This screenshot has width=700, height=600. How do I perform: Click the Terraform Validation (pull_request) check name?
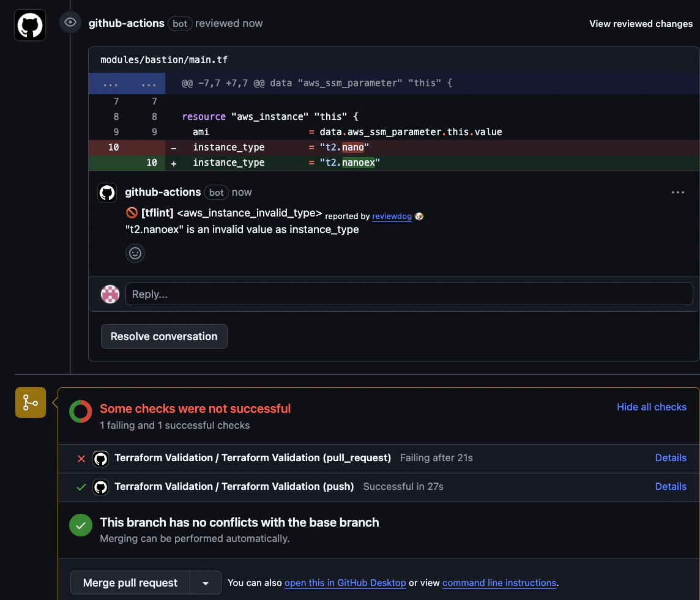coord(253,457)
